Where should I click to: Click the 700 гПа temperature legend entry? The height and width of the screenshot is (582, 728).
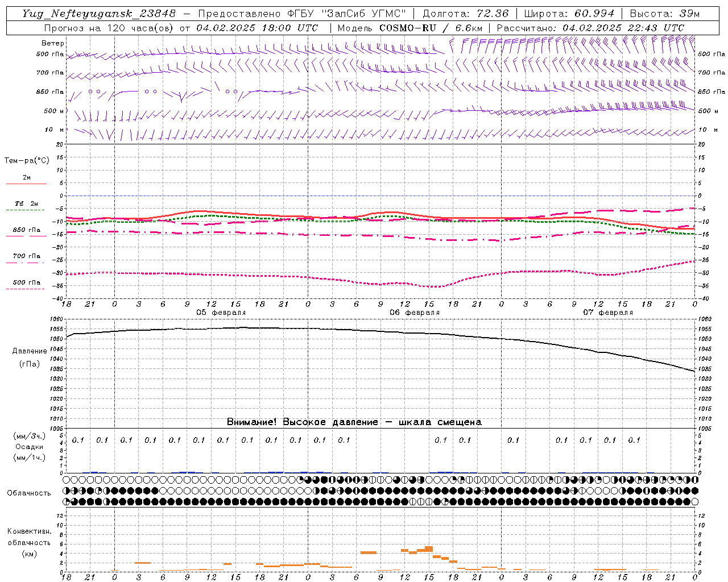[x=27, y=256]
